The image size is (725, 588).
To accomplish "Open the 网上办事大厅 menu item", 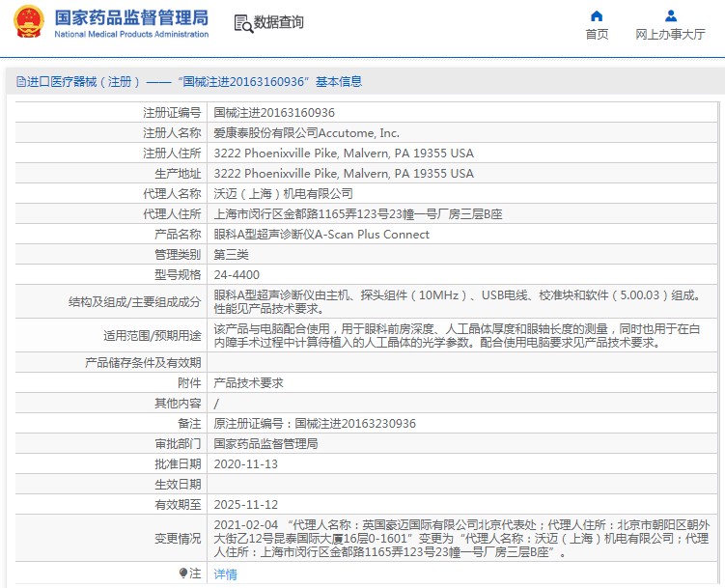I will (x=670, y=34).
